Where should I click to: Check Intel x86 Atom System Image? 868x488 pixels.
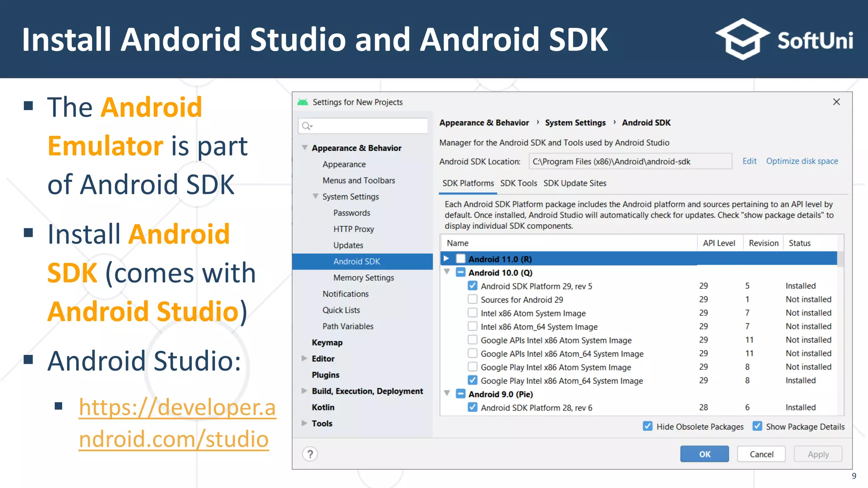point(473,313)
